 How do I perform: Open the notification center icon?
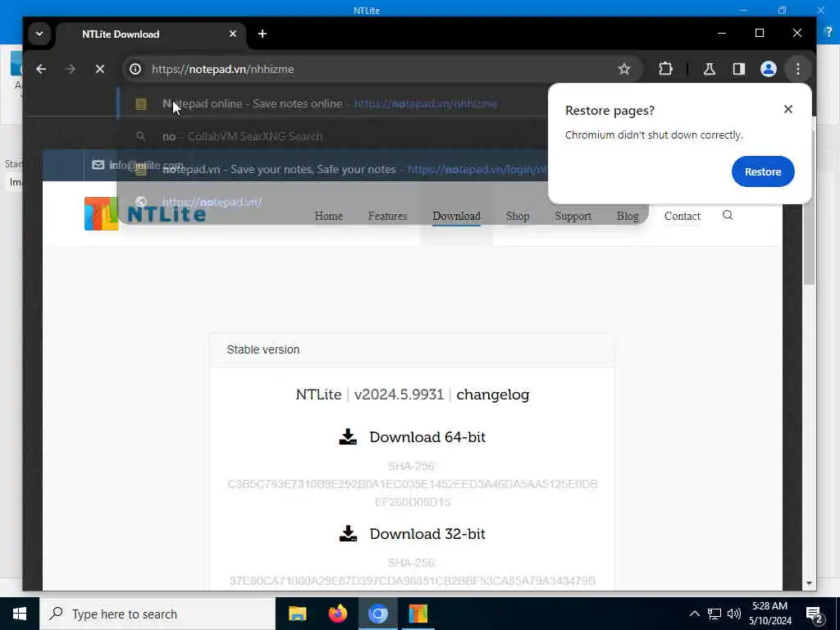point(815,614)
